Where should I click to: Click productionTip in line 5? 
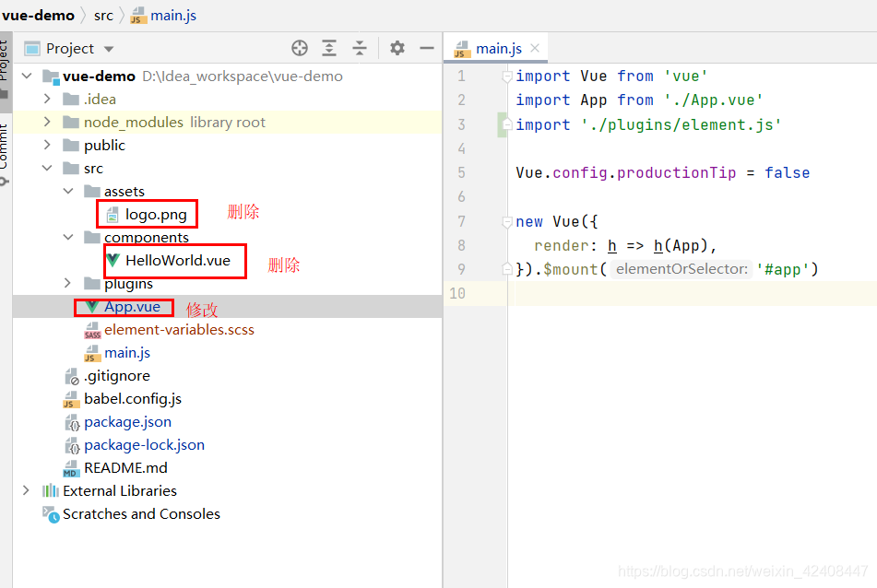pyautogui.click(x=676, y=172)
